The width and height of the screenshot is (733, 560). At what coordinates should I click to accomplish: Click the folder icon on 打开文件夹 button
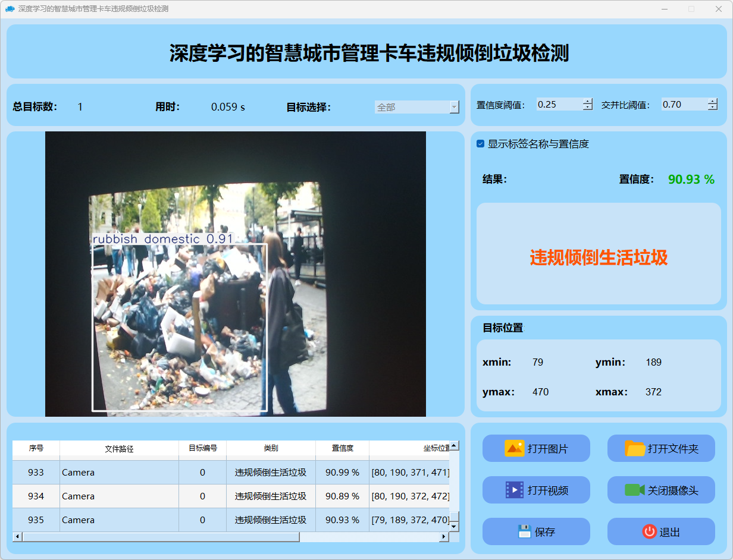(635, 448)
